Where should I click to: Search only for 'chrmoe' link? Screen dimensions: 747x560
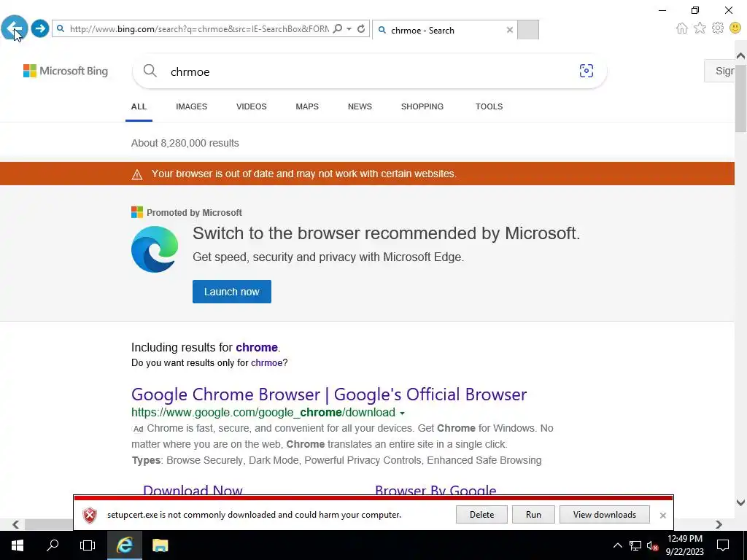coord(267,363)
